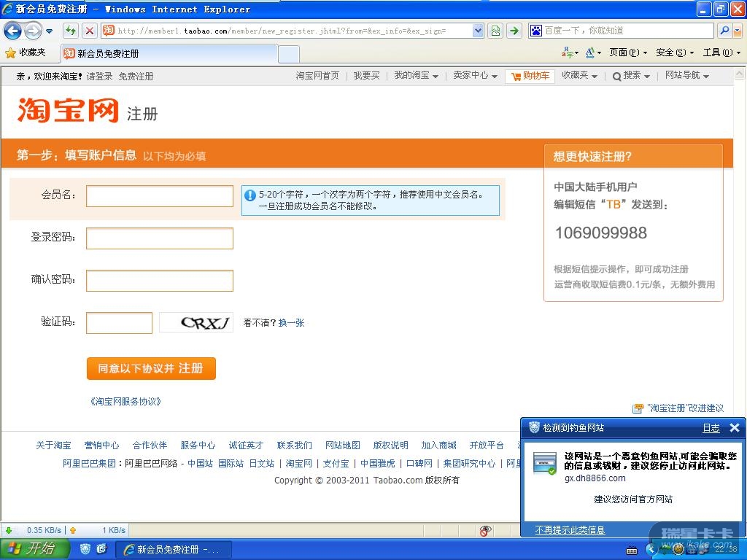This screenshot has width=747, height=560.
Task: Click the 淘宝网 logo
Action: [x=68, y=110]
